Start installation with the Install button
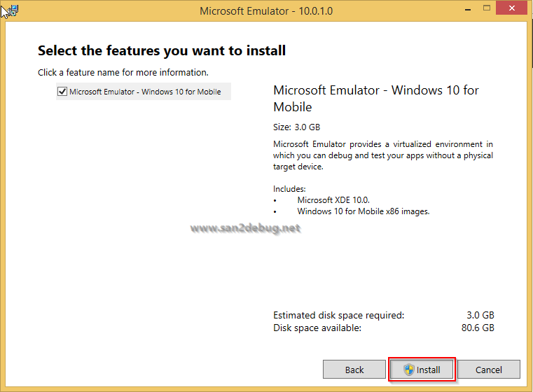Screen dimensions: 533x392 tap(422, 370)
